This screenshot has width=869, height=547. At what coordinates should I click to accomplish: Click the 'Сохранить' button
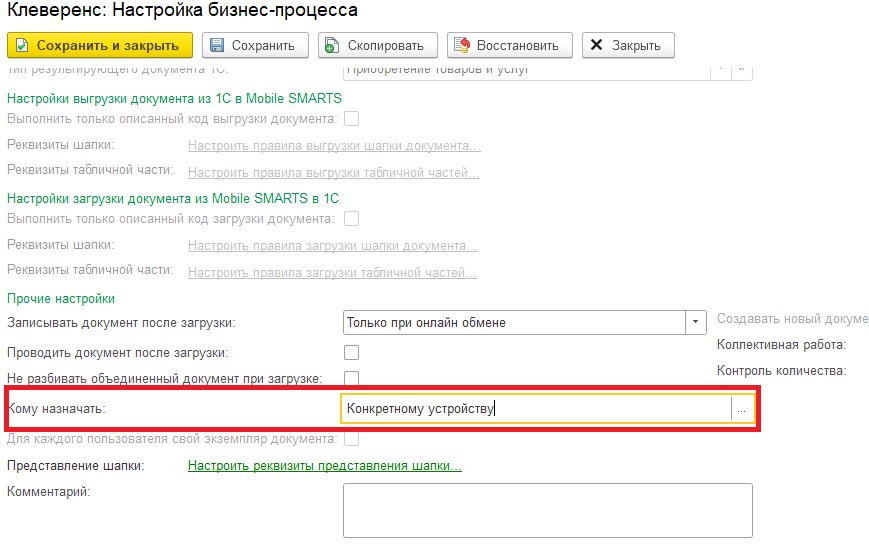click(255, 45)
